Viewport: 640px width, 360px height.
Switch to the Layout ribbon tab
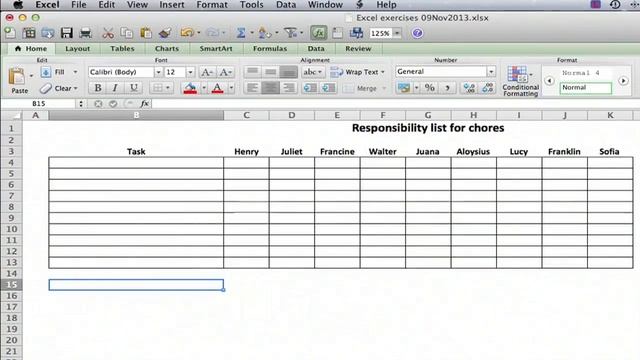pos(78,49)
